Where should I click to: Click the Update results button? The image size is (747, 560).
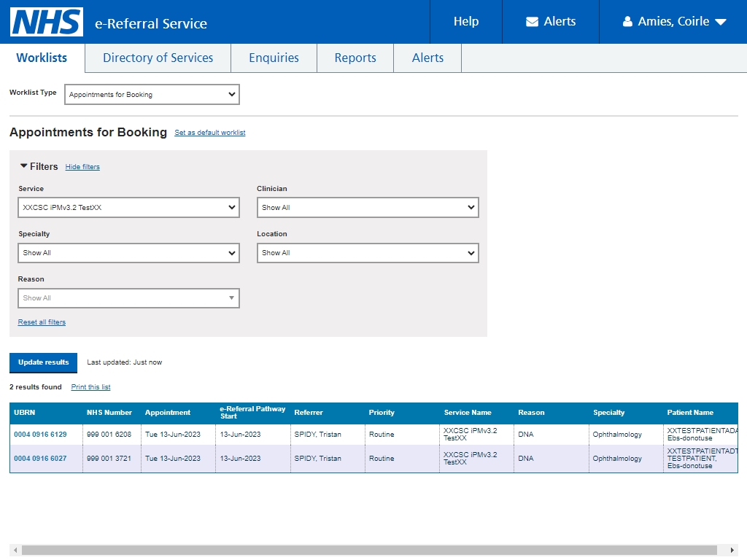(43, 362)
